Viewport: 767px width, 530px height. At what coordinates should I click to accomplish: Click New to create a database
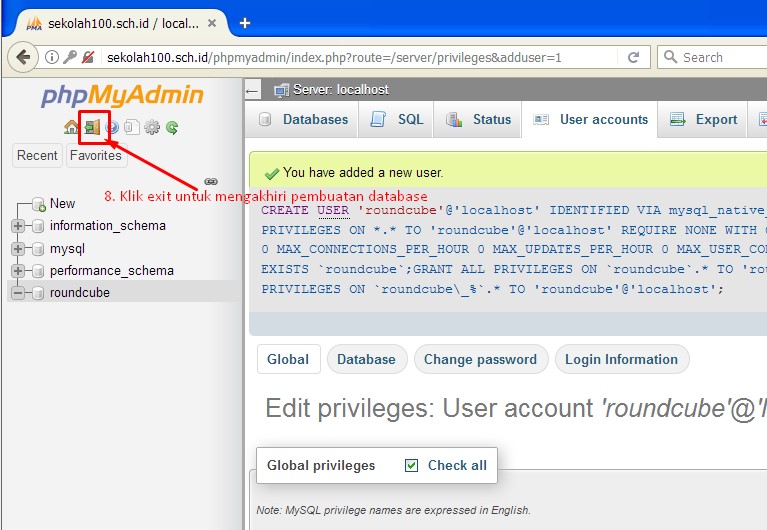click(x=62, y=203)
